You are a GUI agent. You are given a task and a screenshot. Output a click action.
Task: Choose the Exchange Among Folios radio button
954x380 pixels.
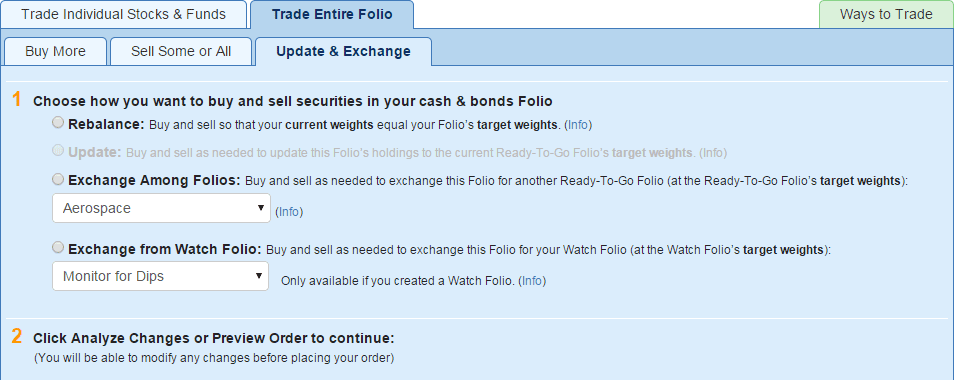point(58,179)
